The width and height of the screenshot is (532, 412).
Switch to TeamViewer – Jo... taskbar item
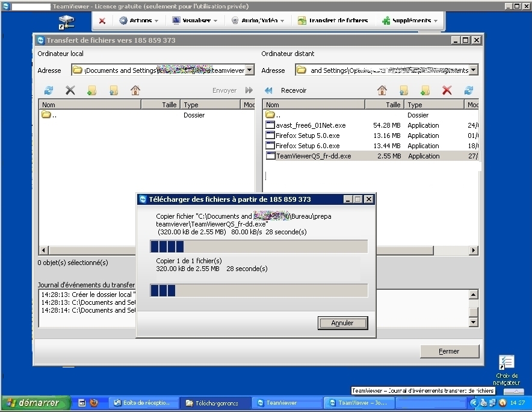pos(359,403)
